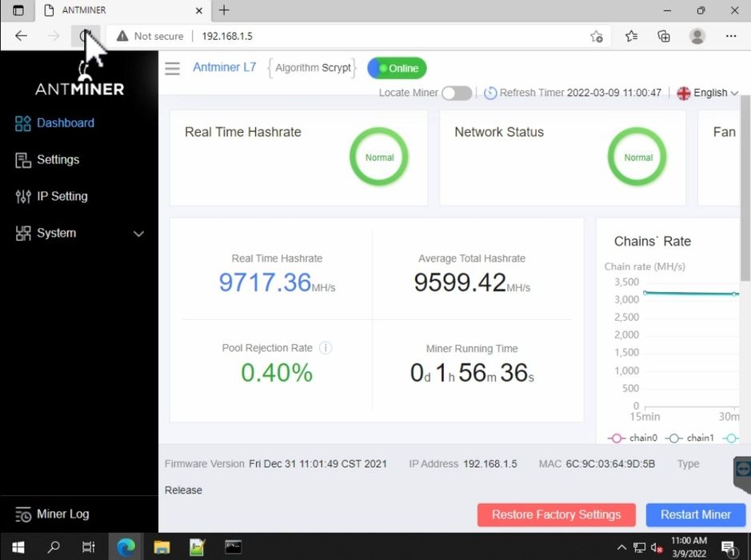Open the command prompt taskbar icon

[234, 546]
